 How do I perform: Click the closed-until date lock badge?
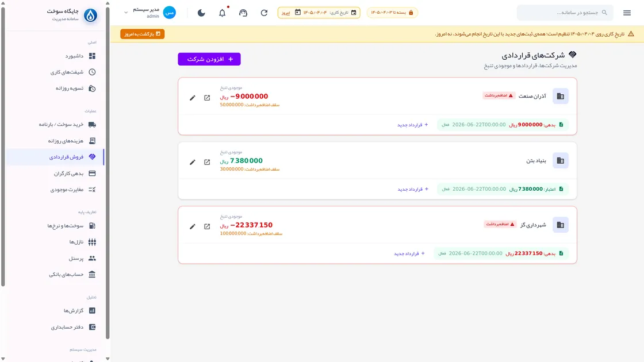(x=392, y=13)
